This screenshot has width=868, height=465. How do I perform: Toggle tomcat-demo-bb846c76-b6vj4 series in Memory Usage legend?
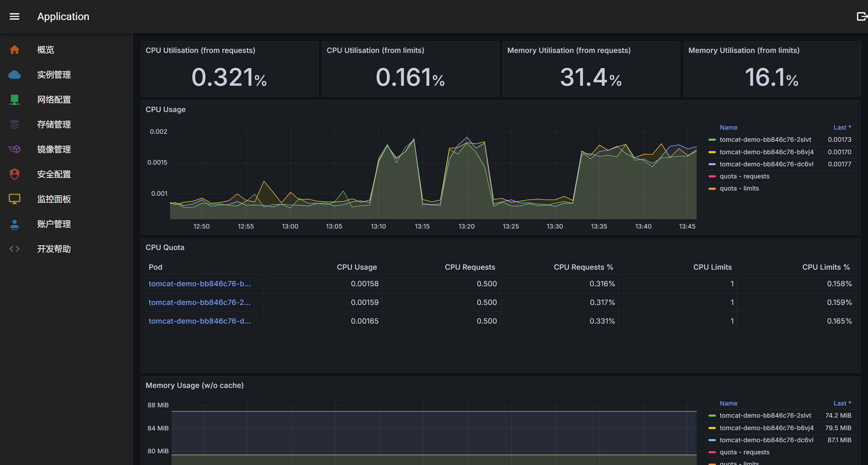point(767,428)
